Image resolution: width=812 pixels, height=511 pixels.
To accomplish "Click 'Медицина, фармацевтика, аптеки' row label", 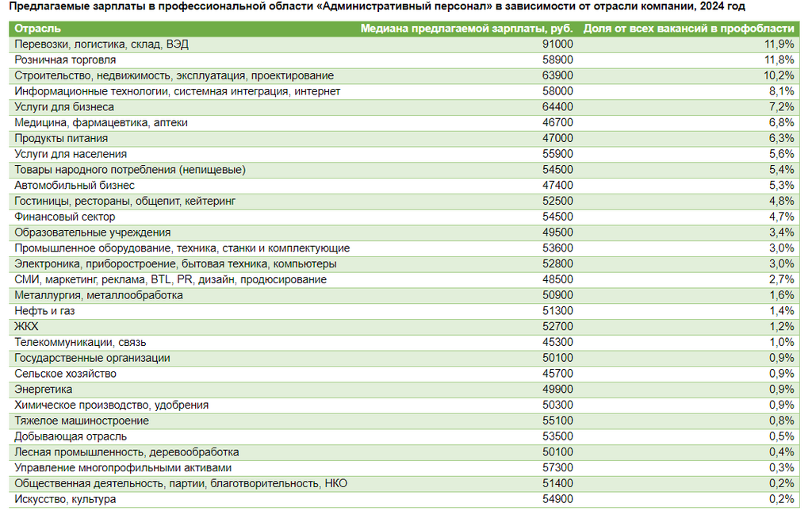I will 101,123.
